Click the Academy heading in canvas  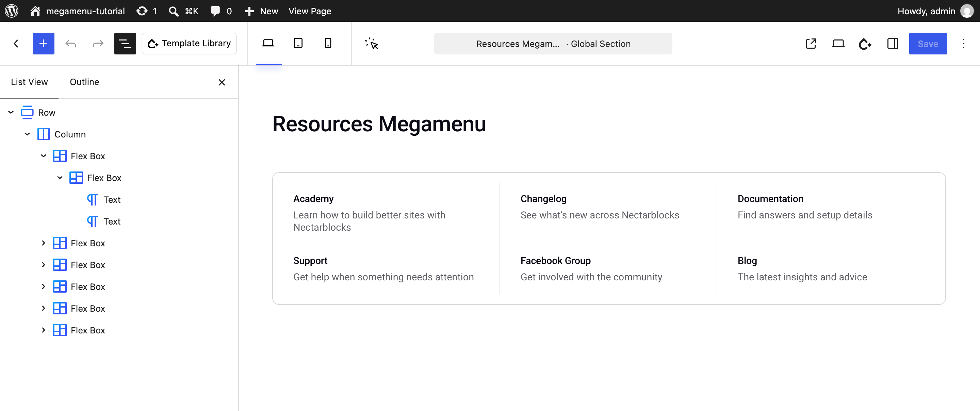coord(313,199)
